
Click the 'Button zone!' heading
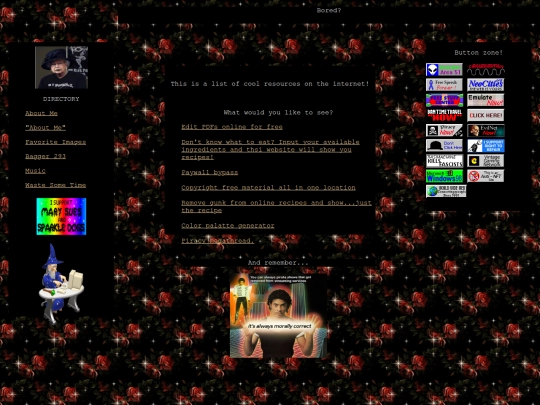(478, 53)
